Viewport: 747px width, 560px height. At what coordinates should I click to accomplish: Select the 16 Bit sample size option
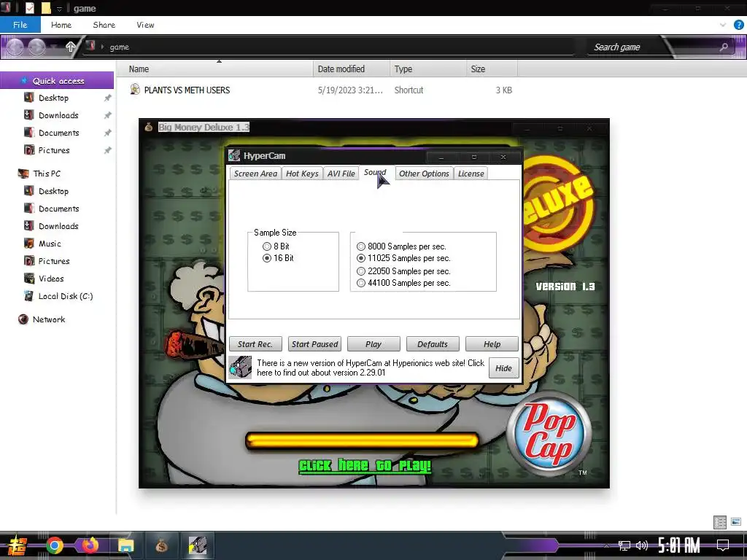click(x=278, y=258)
